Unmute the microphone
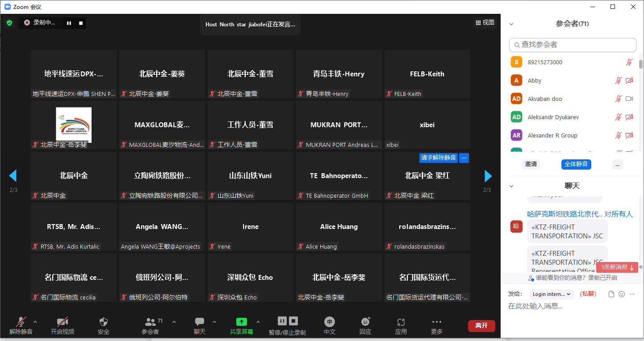644x341 pixels. click(21, 322)
